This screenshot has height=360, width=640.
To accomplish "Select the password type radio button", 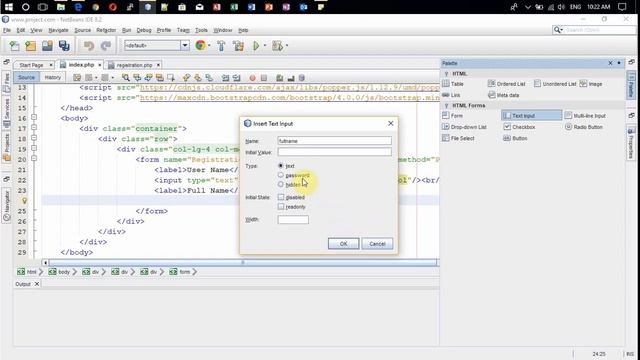I will pos(281,175).
